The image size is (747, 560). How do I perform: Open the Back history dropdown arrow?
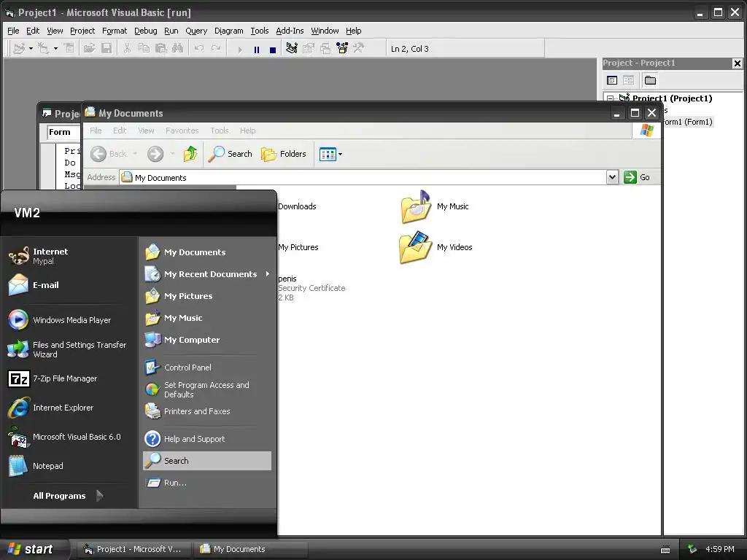coord(135,154)
